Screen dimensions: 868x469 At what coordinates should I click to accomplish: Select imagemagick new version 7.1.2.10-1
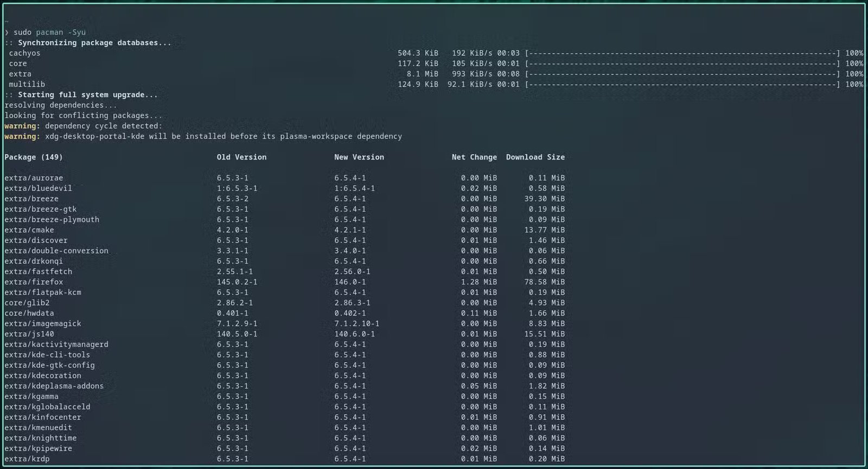pos(357,324)
